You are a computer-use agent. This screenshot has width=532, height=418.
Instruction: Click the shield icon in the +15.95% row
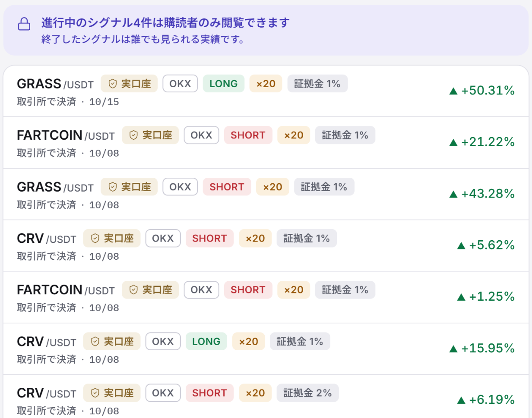[95, 342]
